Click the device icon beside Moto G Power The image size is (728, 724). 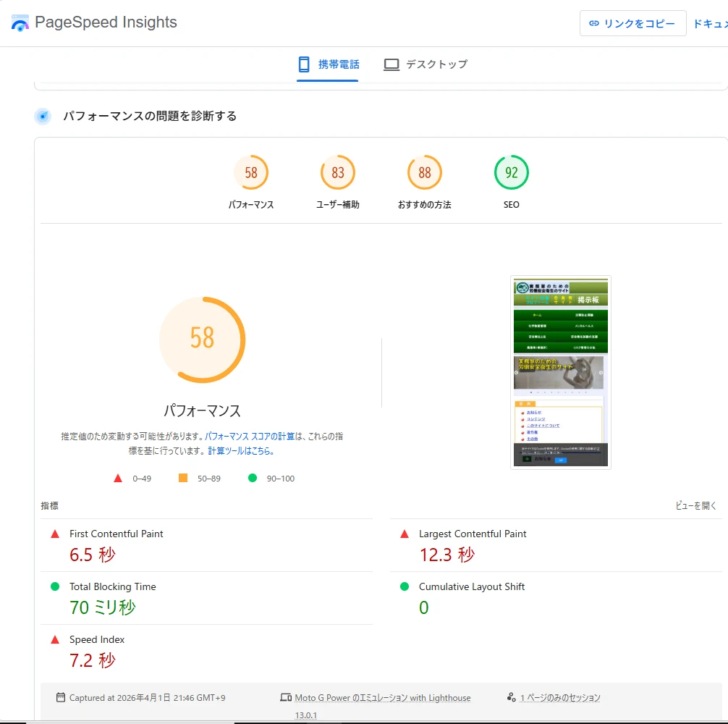pos(286,697)
